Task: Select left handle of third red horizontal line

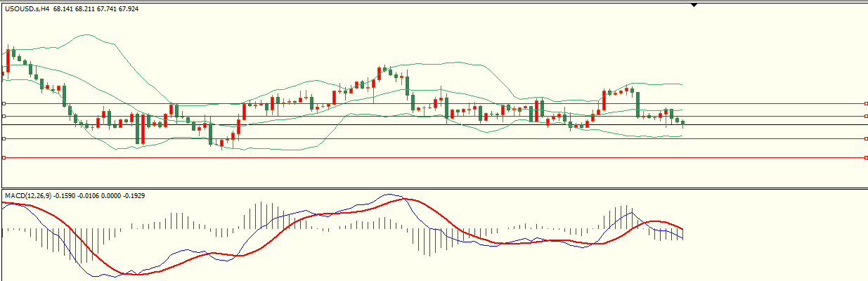Action: [4, 139]
